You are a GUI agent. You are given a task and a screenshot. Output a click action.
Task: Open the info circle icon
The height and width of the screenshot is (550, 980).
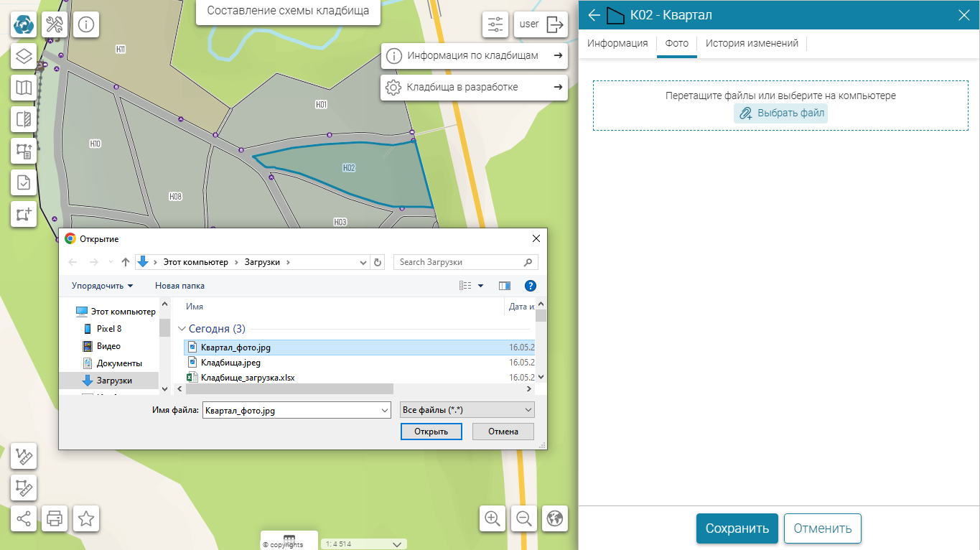click(86, 24)
